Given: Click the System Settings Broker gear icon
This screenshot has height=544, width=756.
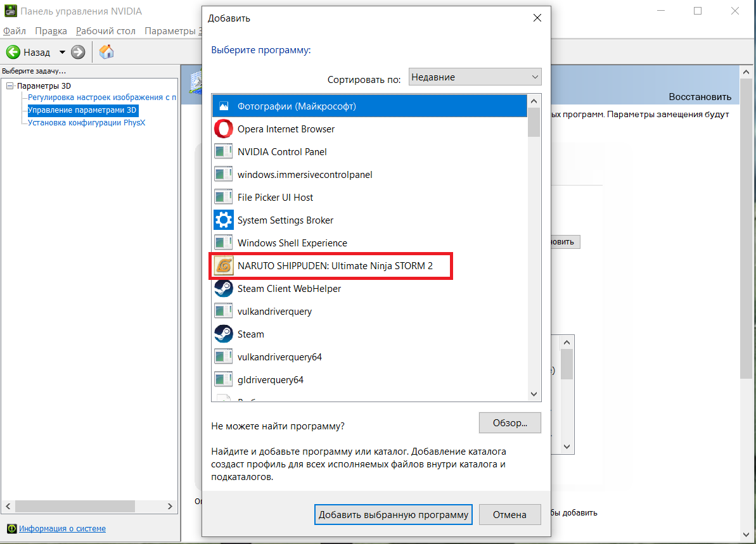Looking at the screenshot, I should [224, 220].
